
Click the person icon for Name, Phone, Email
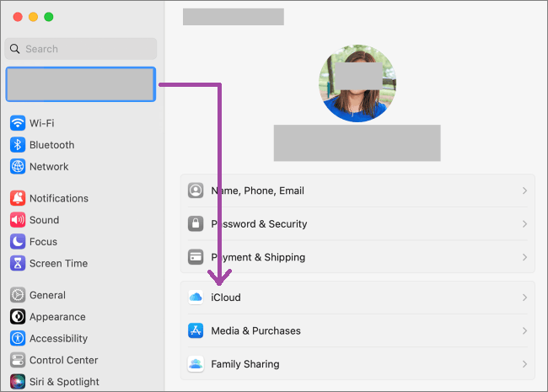(196, 191)
